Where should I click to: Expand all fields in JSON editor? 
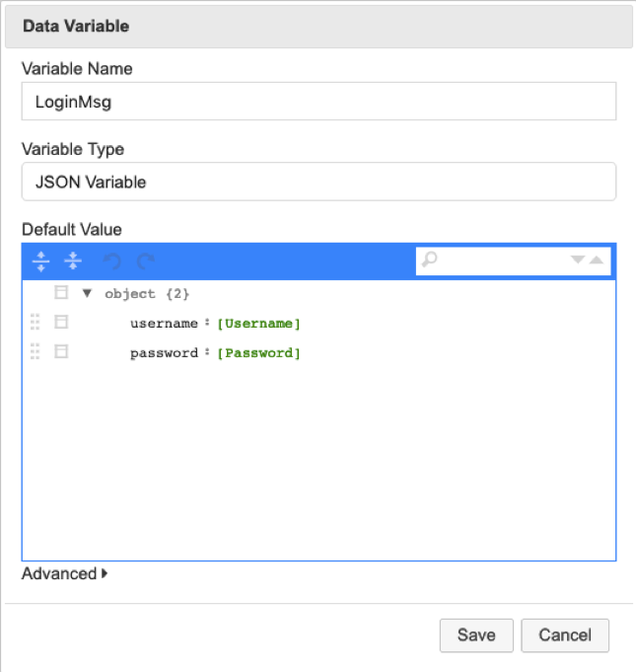(40, 261)
